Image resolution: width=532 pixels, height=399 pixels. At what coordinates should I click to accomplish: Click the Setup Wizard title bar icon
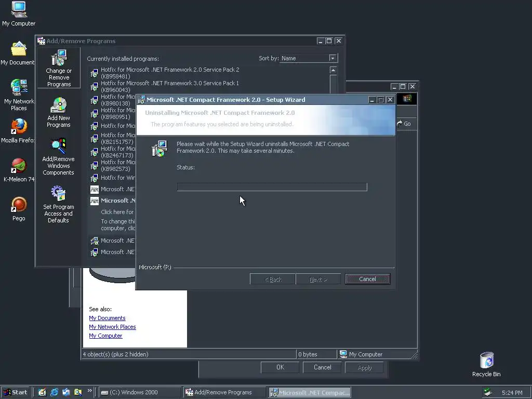click(141, 100)
